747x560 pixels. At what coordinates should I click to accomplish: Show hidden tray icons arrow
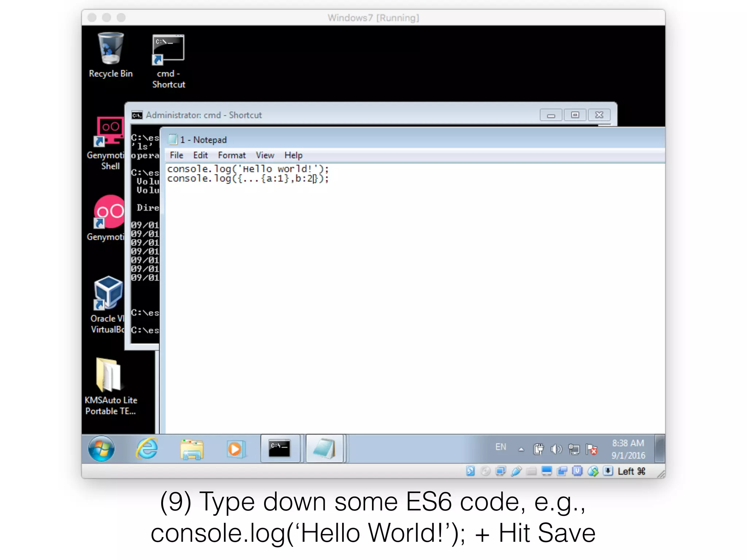[521, 449]
